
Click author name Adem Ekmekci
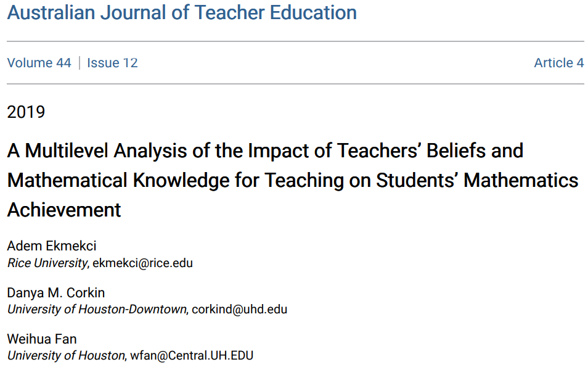[52, 245]
